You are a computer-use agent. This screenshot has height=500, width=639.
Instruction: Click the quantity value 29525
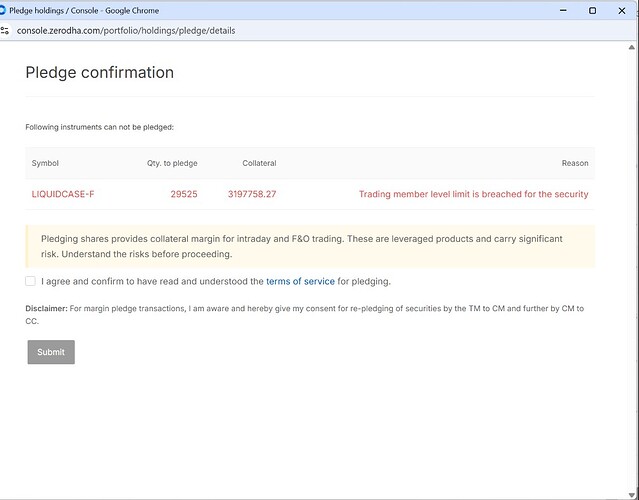pos(184,194)
